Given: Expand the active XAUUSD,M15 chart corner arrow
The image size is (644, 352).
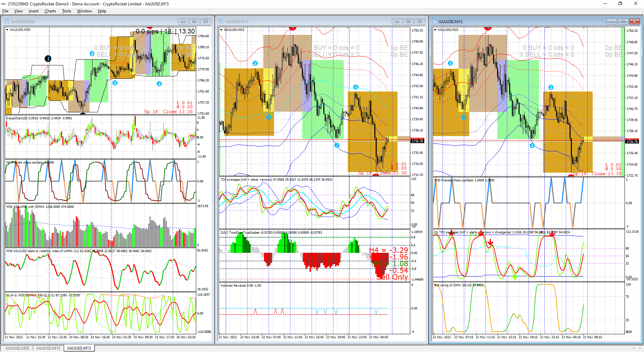Looking at the screenshot, I should 435,30.
